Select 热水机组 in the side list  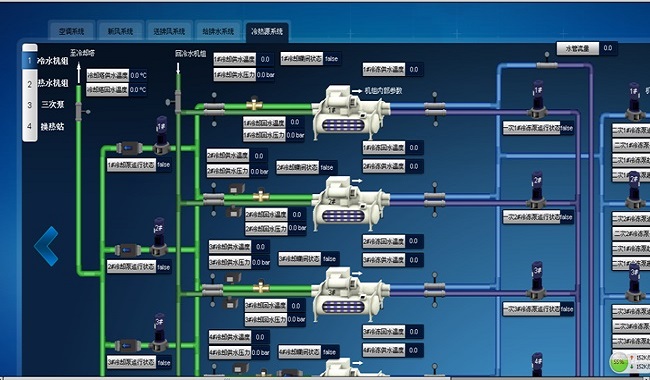[53, 83]
